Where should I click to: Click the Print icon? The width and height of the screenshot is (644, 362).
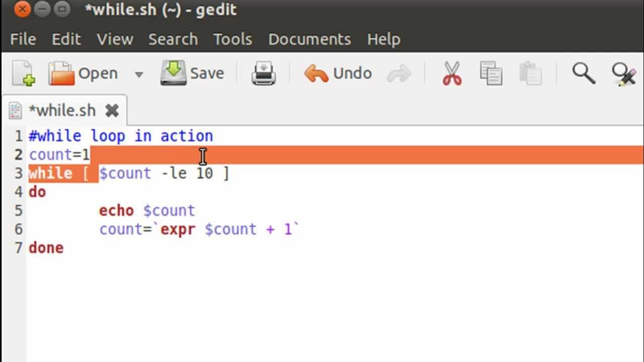264,73
